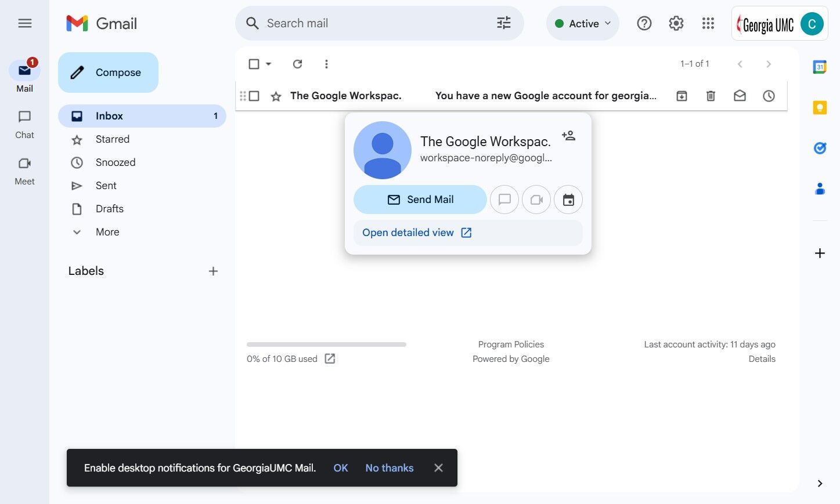Click the sender profile picture
Image resolution: width=840 pixels, height=504 pixels.
pyautogui.click(x=383, y=150)
